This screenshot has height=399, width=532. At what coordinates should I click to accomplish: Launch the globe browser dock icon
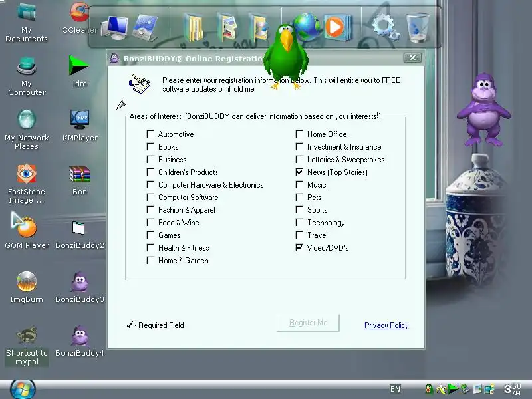pos(308,27)
